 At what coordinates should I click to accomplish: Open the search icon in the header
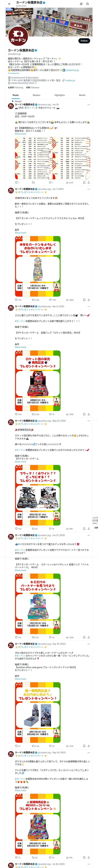click(x=88, y=4)
